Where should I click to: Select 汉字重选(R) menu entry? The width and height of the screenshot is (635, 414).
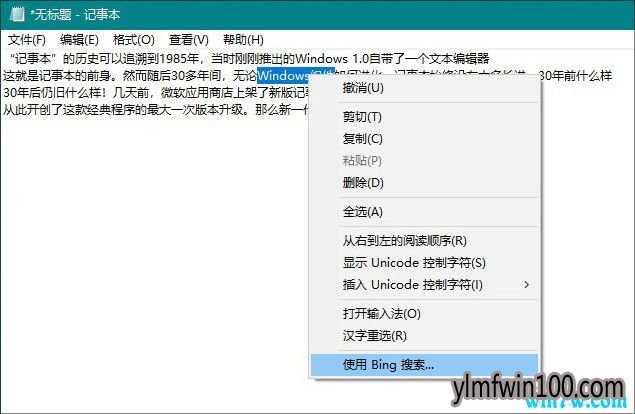coord(424,336)
